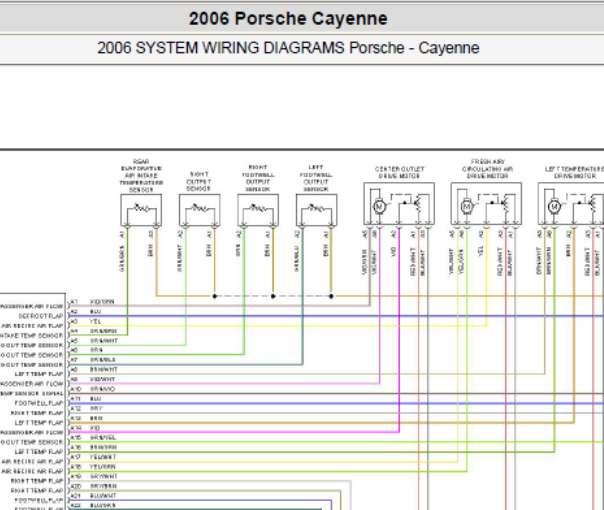The width and height of the screenshot is (604, 510).
Task: Select the Fresh Air/Circulating Air Drive Motor label
Action: pos(487,169)
